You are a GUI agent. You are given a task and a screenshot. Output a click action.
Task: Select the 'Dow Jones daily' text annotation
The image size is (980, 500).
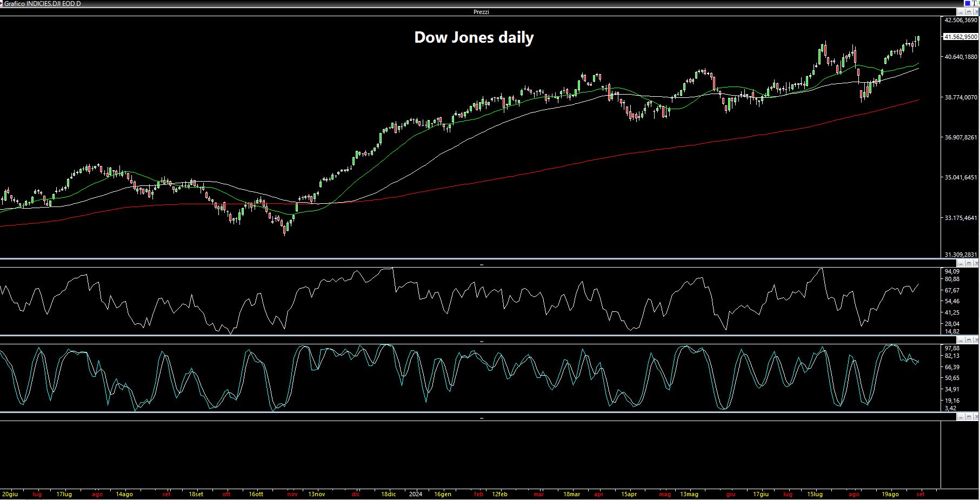(474, 37)
